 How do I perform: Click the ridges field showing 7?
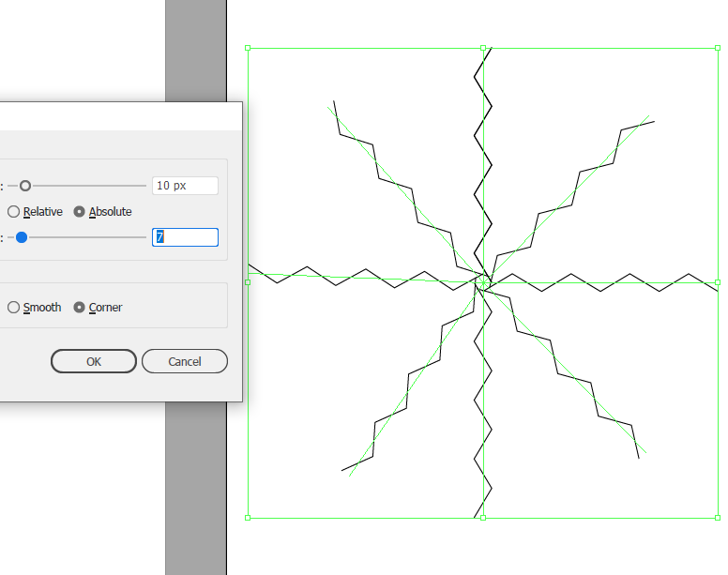coord(185,237)
